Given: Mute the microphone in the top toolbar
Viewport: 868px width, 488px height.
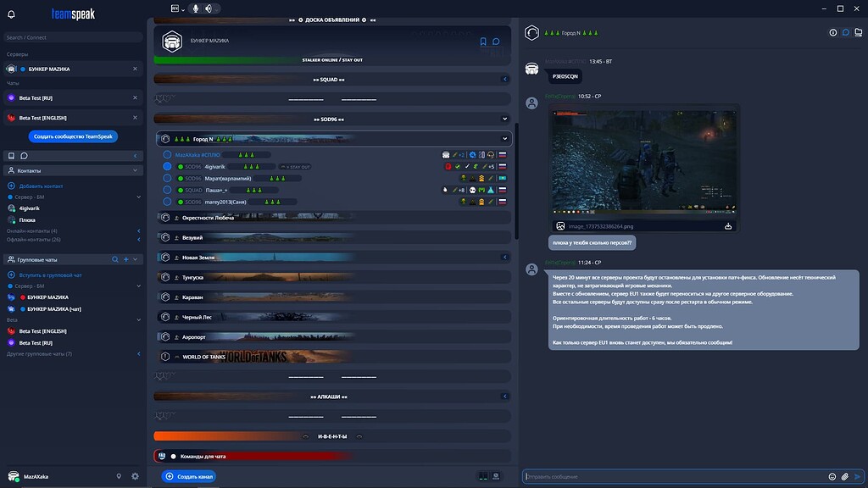Looking at the screenshot, I should coord(196,9).
